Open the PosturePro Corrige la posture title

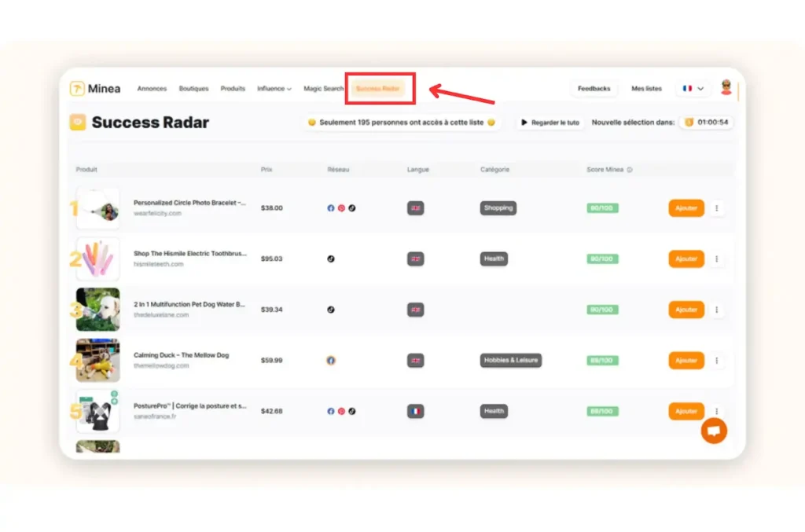coord(190,405)
